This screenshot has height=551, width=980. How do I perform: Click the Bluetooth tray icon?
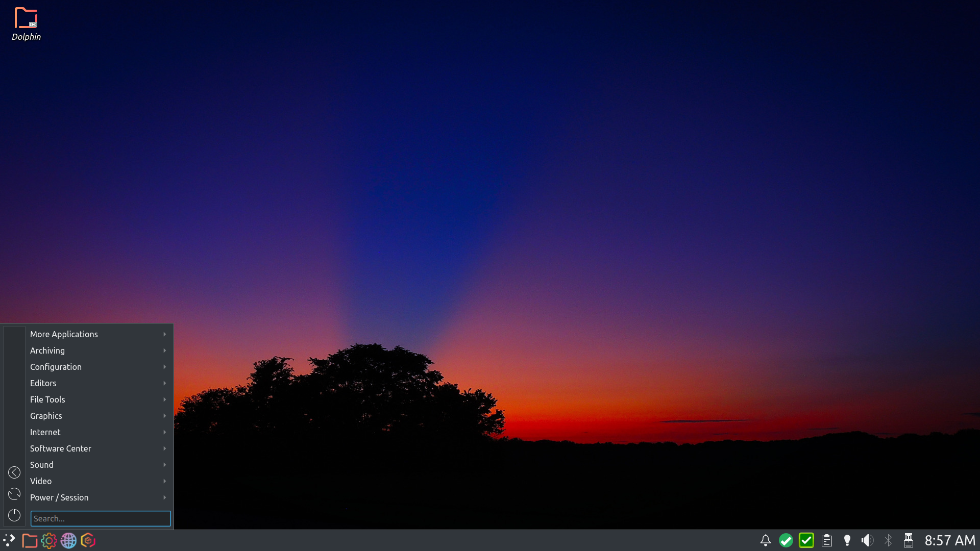[888, 540]
